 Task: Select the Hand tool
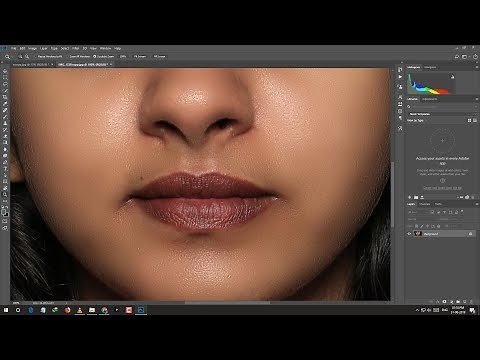click(x=5, y=188)
